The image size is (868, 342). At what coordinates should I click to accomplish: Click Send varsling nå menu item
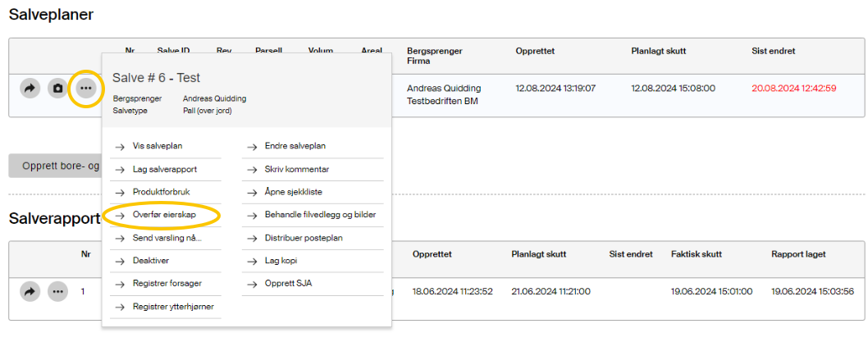click(x=167, y=238)
